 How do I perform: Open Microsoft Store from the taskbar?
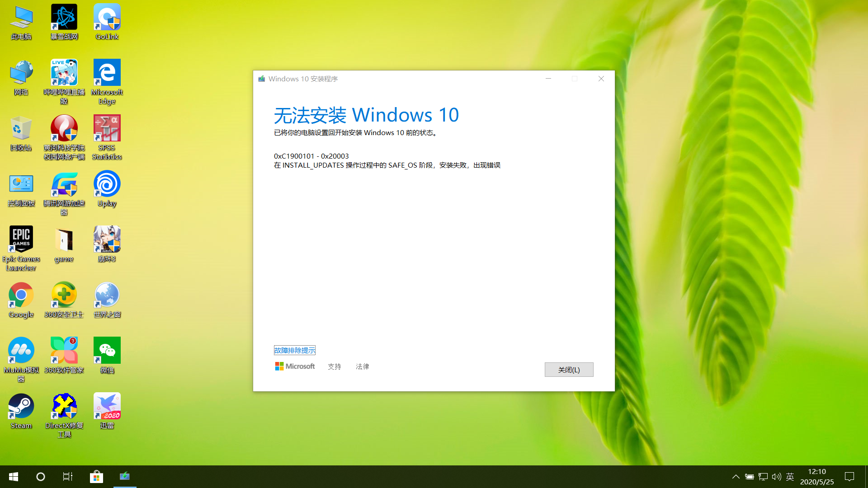[x=96, y=477]
